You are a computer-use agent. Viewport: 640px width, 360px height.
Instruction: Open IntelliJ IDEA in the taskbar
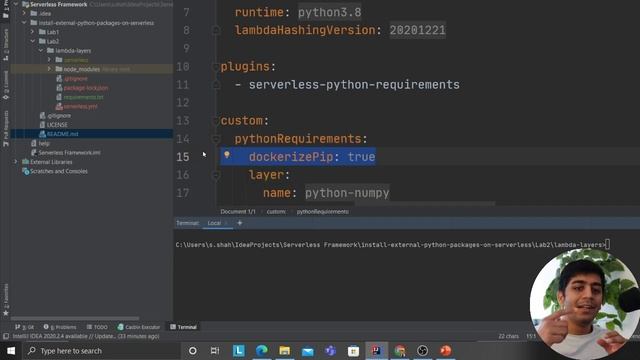376,351
